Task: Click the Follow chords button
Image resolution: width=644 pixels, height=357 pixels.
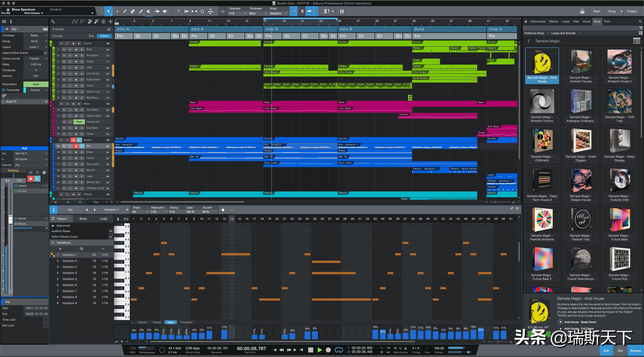Action: click(x=104, y=36)
